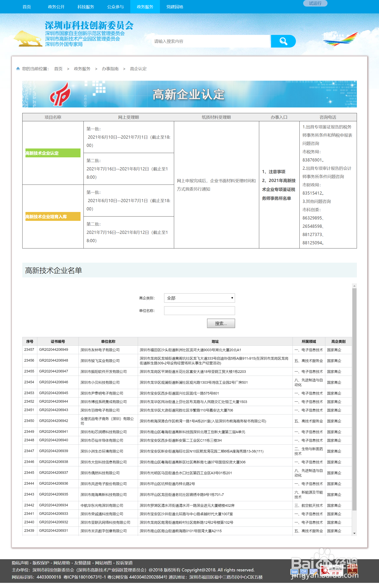Select 深圳市尹泰明电子有限公司 row
The image size is (379, 588).
(187, 393)
